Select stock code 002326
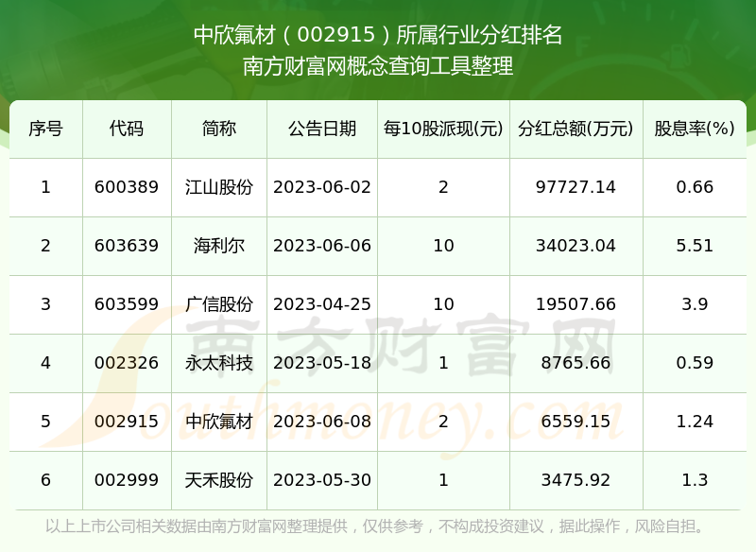The height and width of the screenshot is (552, 756). point(127,363)
